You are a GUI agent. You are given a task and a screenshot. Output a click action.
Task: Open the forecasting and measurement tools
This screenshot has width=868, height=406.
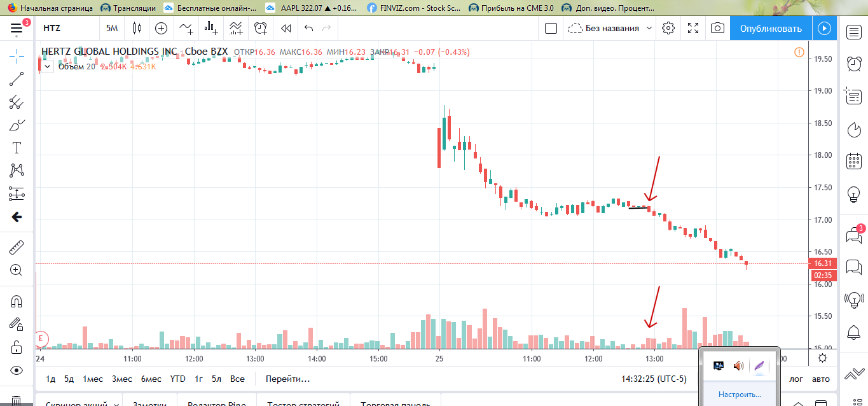(17, 193)
